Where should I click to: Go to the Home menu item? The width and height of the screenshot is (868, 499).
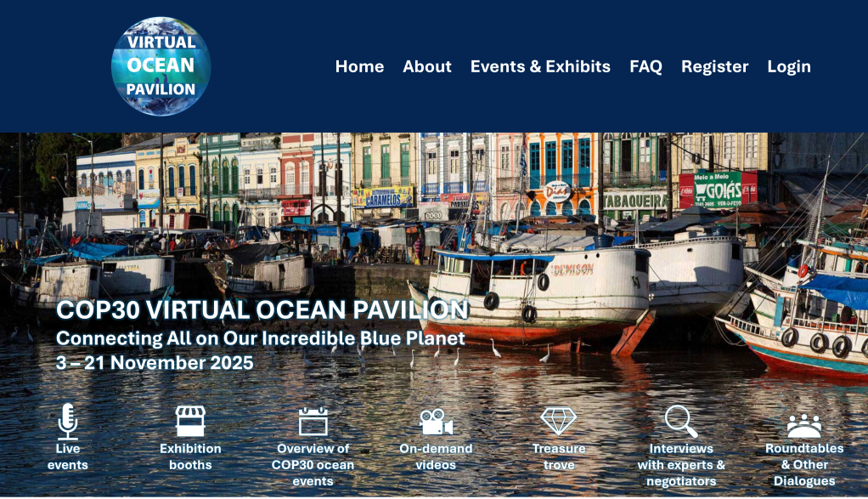coord(359,66)
